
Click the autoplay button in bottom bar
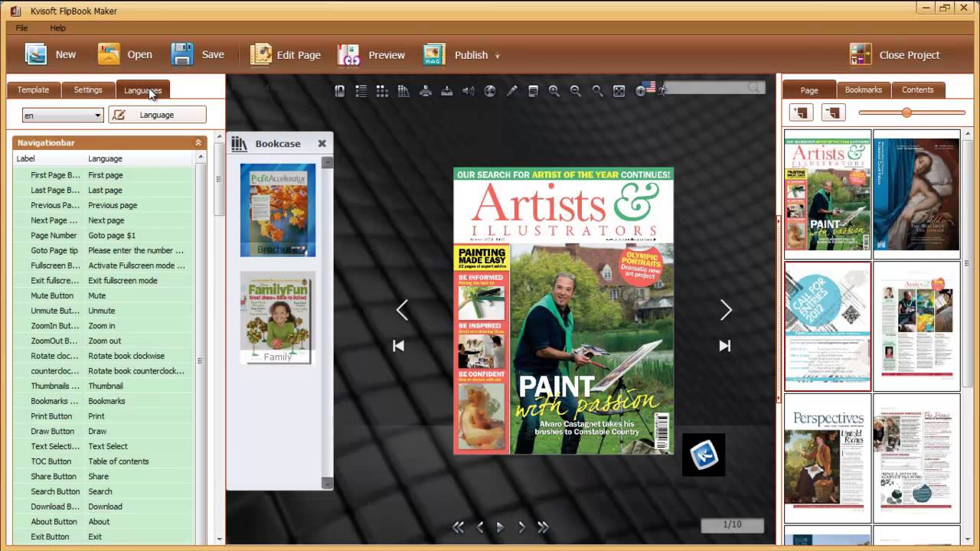pos(500,527)
